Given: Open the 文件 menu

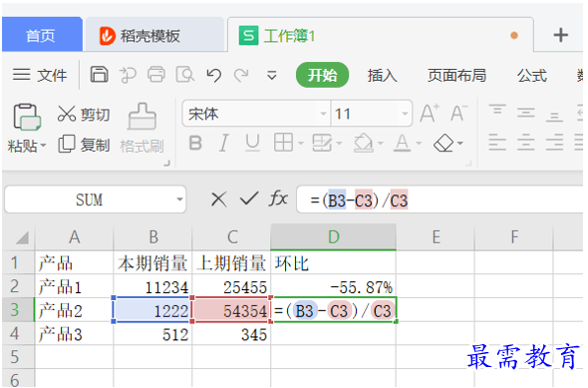Looking at the screenshot, I should [x=40, y=75].
